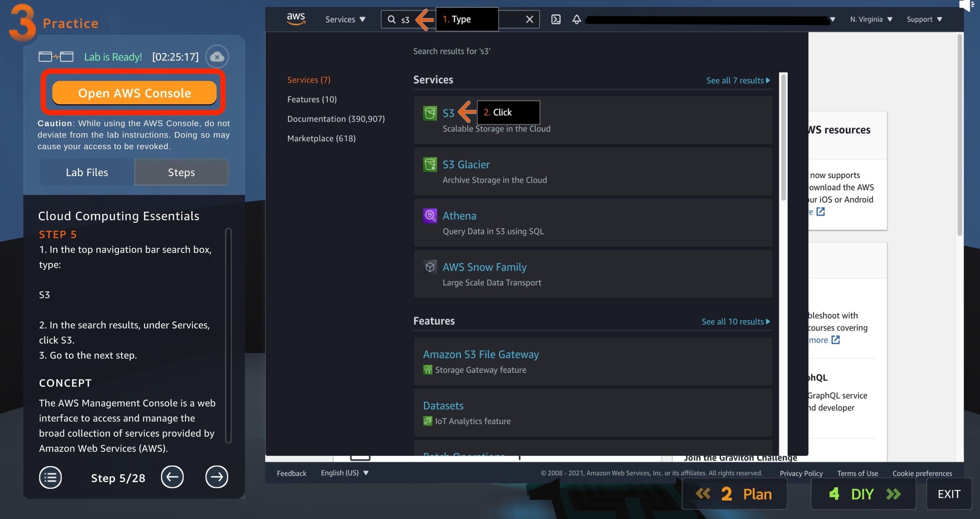
Task: Clear the search box with X
Action: tap(529, 20)
